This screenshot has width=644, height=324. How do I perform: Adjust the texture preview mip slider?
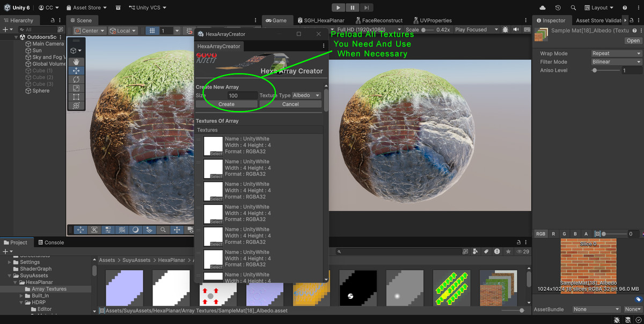coord(613,234)
